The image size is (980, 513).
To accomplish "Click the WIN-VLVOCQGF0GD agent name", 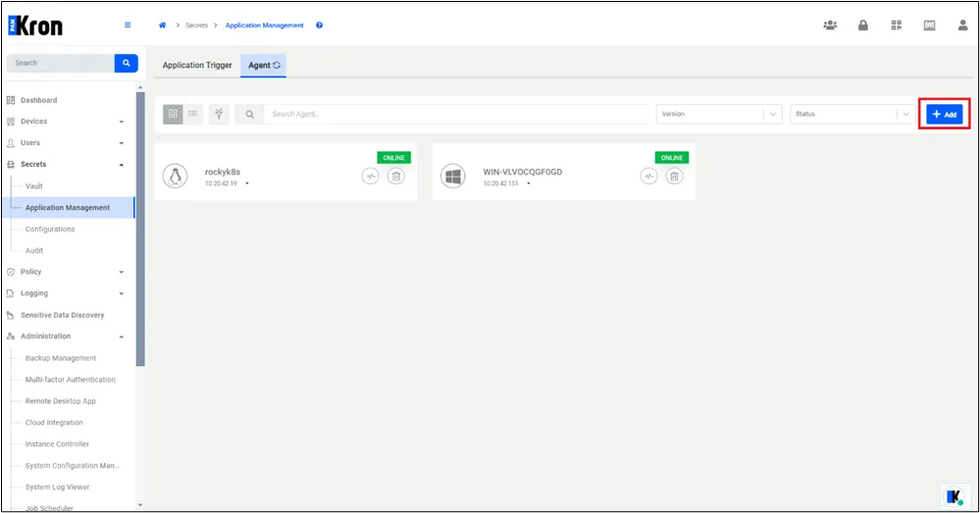I will point(523,172).
